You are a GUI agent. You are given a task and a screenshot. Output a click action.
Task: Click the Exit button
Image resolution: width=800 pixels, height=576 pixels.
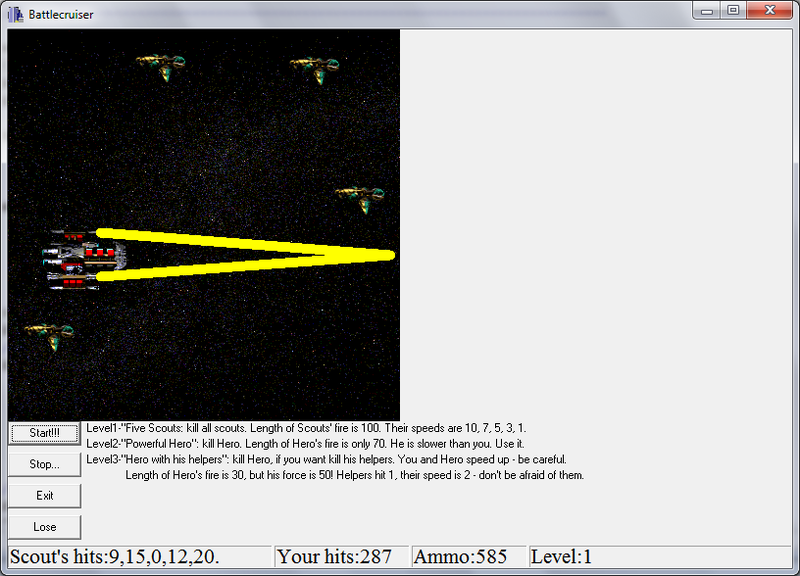(44, 495)
